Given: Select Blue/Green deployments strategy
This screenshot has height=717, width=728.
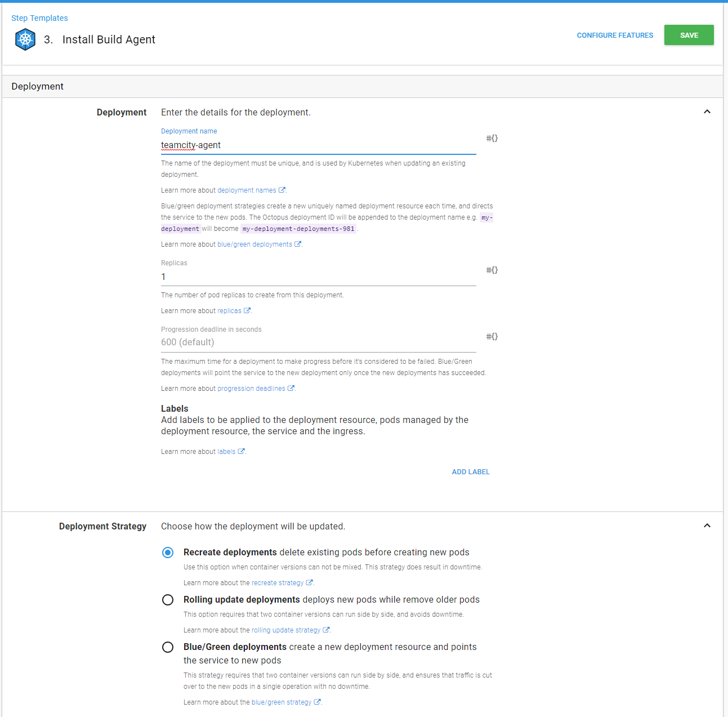Looking at the screenshot, I should (x=168, y=647).
